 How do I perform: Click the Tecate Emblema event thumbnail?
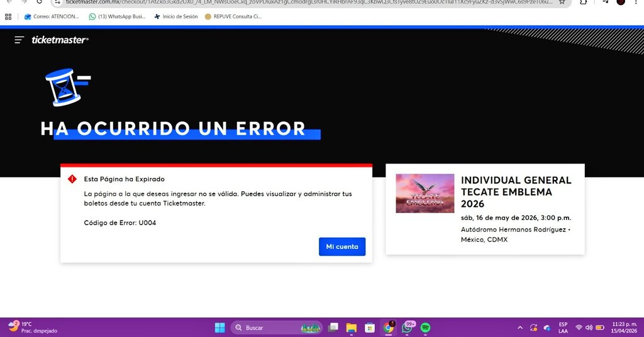tap(425, 193)
